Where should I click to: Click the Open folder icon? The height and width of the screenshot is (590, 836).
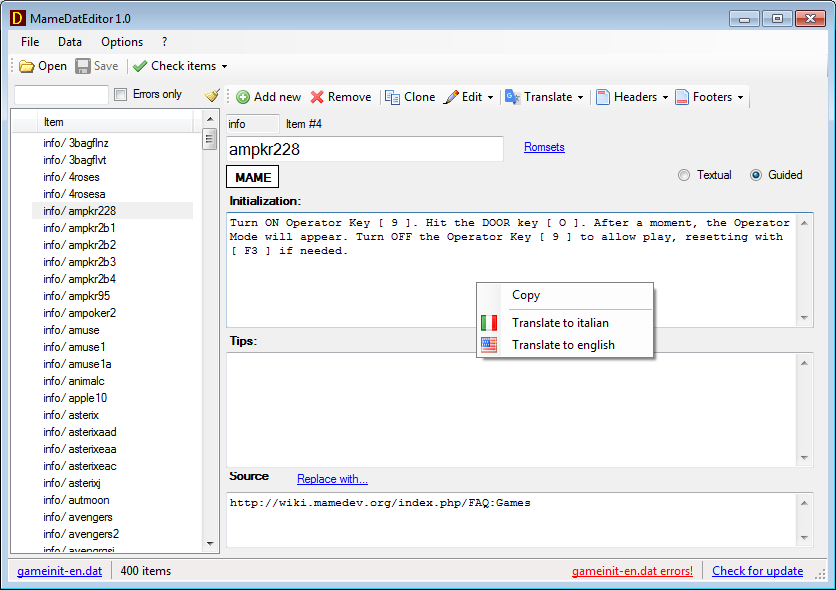(27, 66)
